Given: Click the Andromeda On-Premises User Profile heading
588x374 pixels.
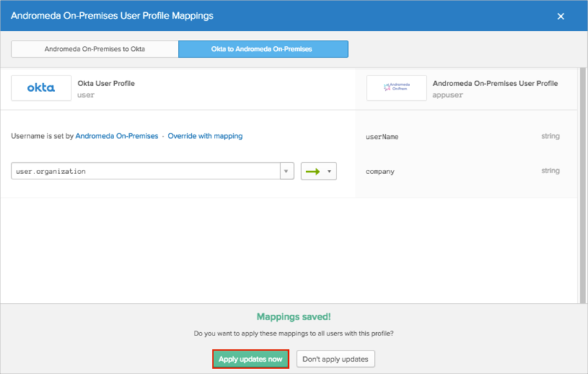Looking at the screenshot, I should click(x=495, y=83).
